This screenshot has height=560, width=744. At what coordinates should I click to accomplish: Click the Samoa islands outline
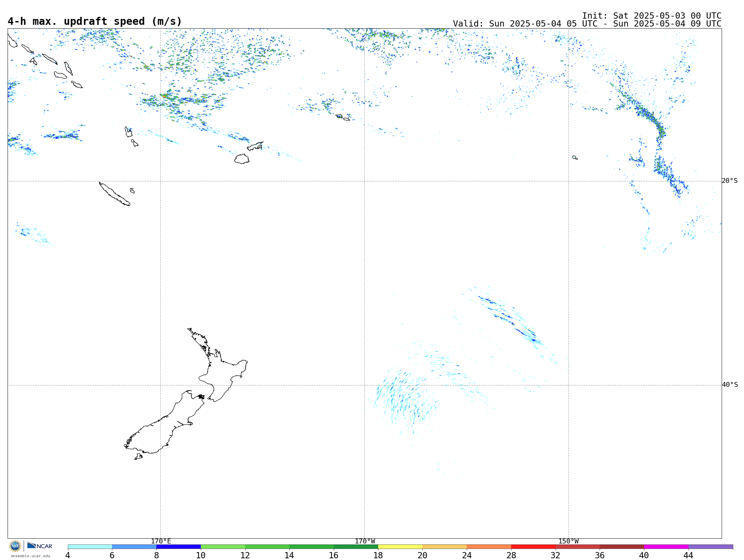(x=343, y=117)
